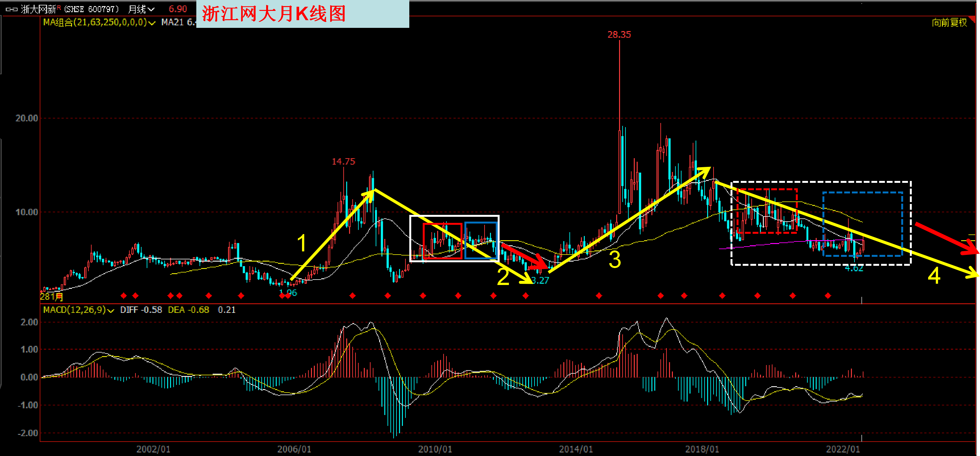The height and width of the screenshot is (456, 980).
Task: Click the -2.00 MACD axis label
Action: [x=28, y=433]
